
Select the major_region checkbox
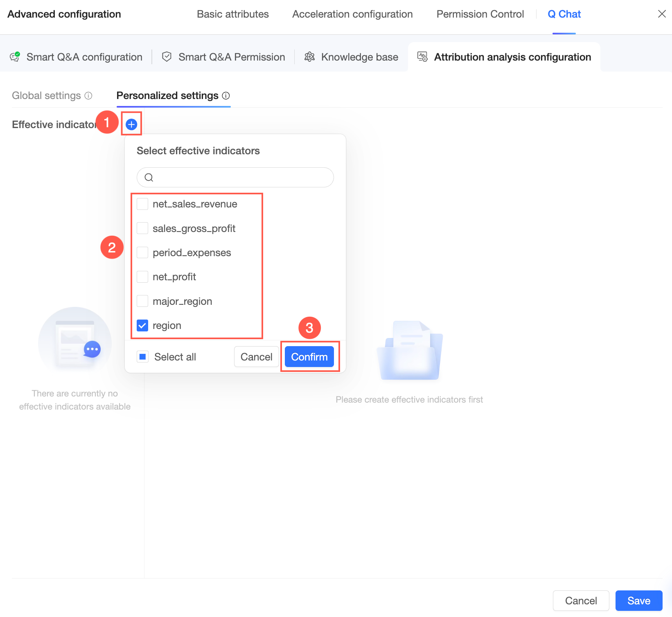click(142, 301)
